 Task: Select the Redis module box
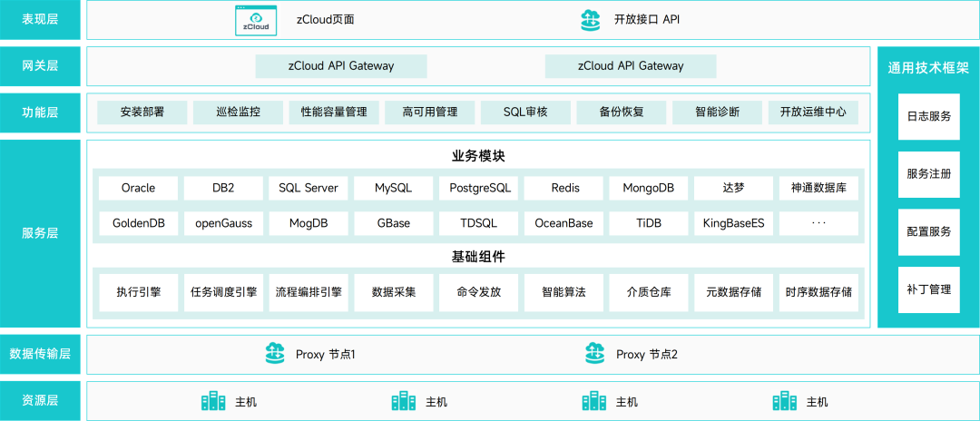[x=563, y=188]
